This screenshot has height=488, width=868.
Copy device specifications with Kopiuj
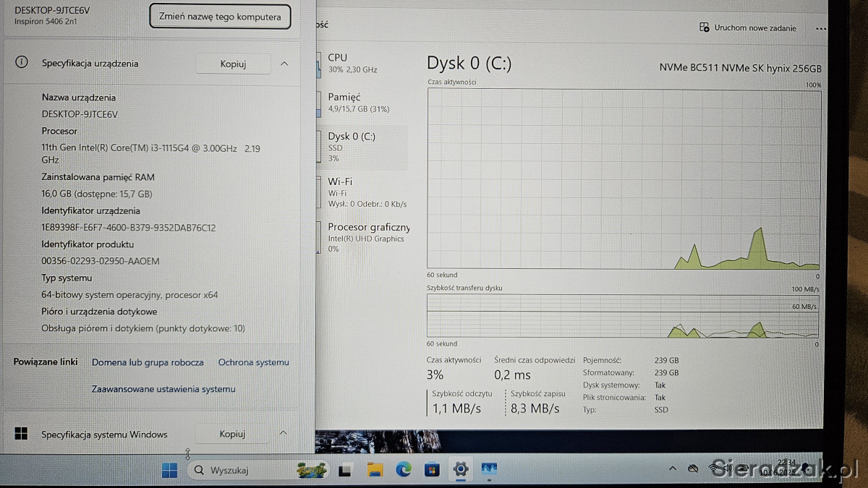(233, 64)
